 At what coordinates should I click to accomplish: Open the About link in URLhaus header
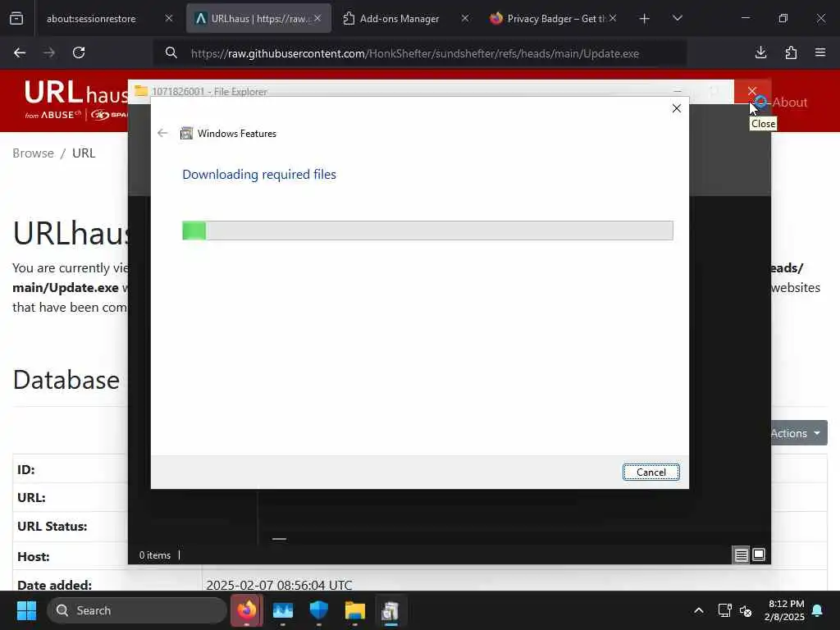pyautogui.click(x=789, y=103)
